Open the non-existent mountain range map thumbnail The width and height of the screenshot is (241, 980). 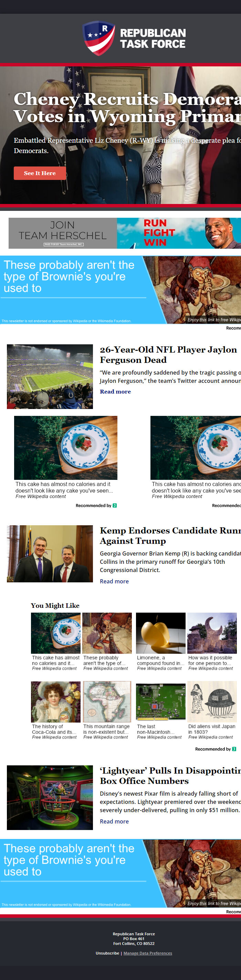pos(107,701)
